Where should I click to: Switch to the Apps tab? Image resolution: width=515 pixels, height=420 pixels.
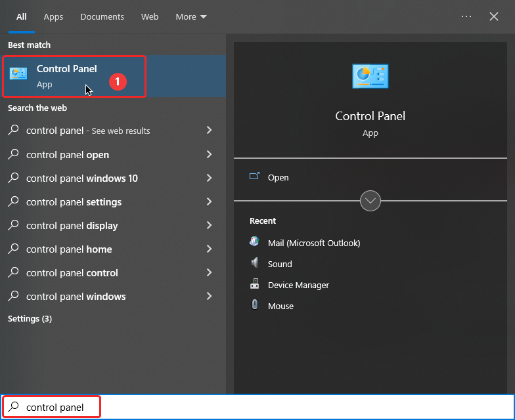point(53,16)
